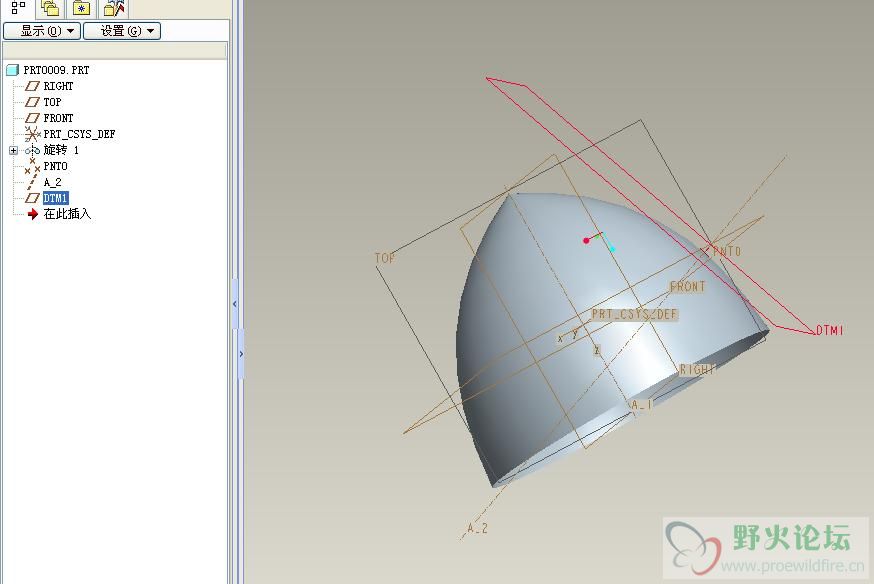874x584 pixels.
Task: Click the TOP label in viewport
Action: click(385, 258)
